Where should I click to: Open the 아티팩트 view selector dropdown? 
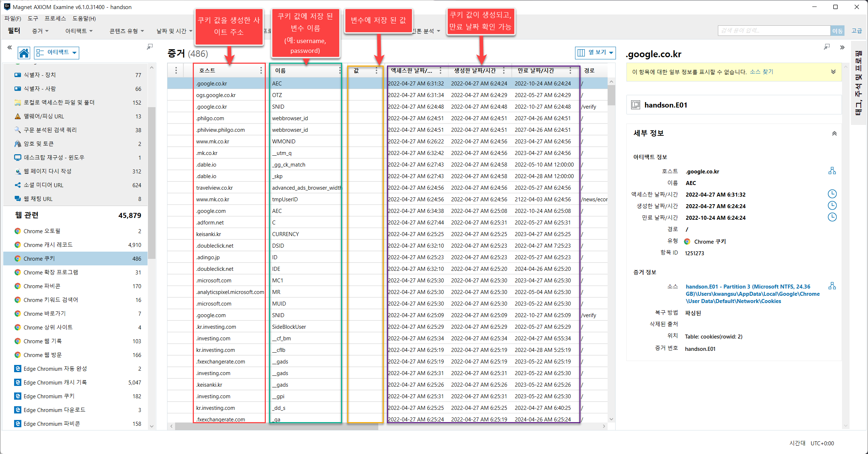(57, 53)
